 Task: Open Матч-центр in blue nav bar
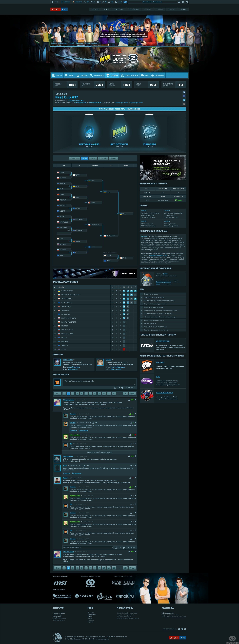coord(97,75)
